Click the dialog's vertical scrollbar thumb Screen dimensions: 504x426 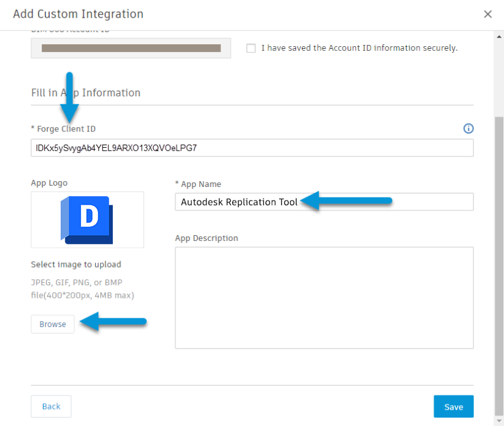point(499,261)
